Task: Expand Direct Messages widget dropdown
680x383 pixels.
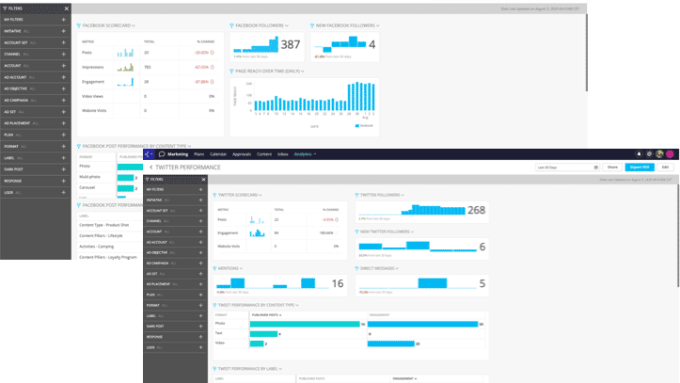Action: pyautogui.click(x=397, y=268)
